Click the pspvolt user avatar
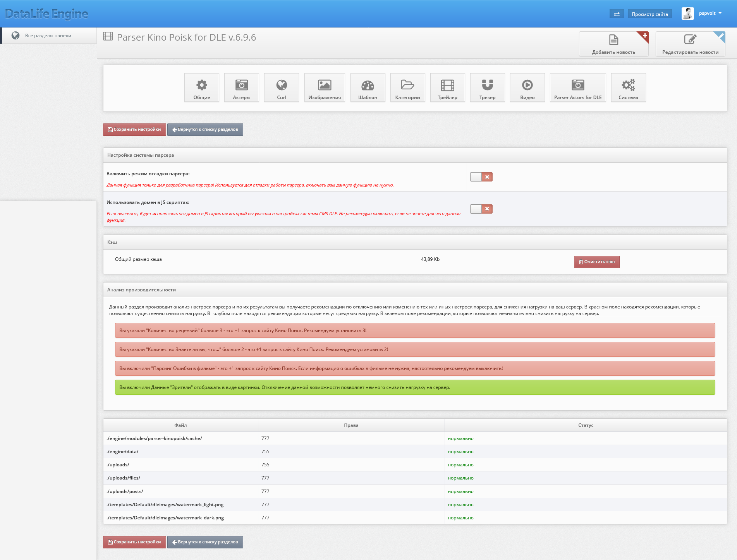737x560 pixels. pos(688,14)
